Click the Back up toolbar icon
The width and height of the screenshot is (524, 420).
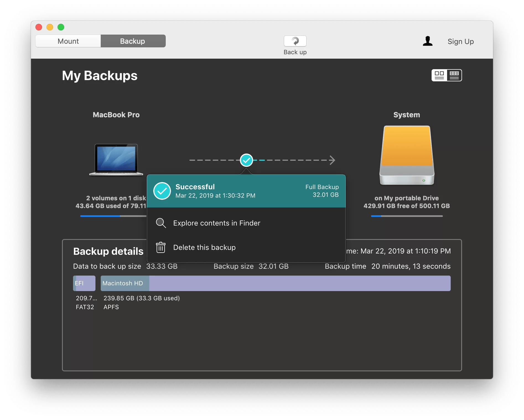tap(295, 41)
